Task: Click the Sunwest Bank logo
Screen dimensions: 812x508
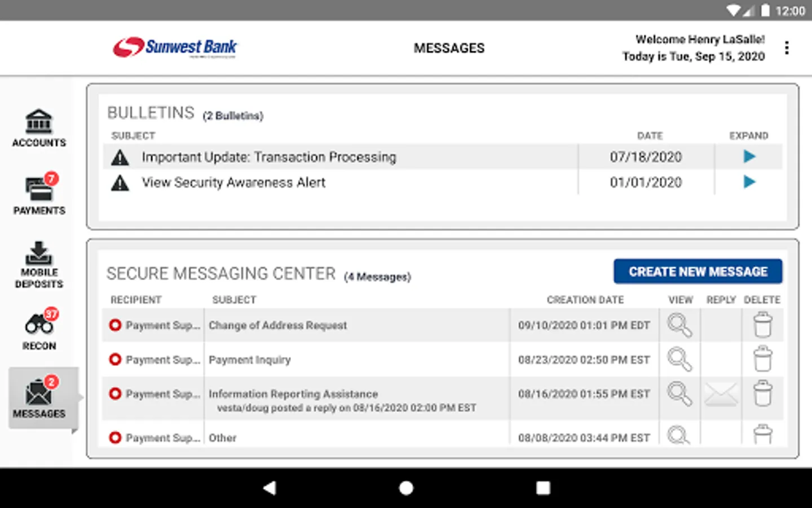Action: click(175, 47)
